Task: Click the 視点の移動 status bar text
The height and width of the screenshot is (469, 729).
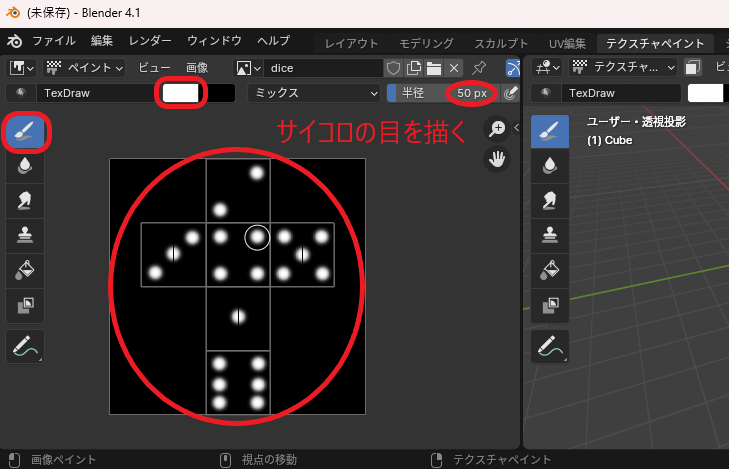Action: click(269, 460)
